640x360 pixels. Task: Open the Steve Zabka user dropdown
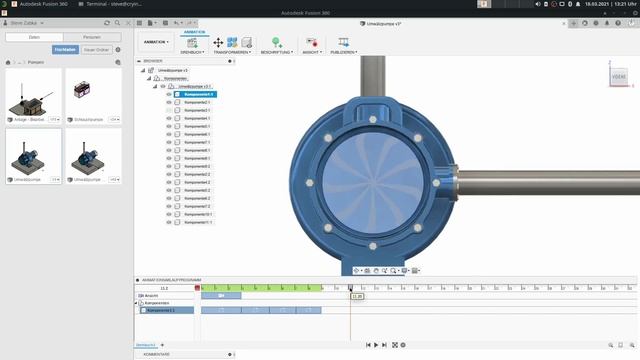click(24, 23)
